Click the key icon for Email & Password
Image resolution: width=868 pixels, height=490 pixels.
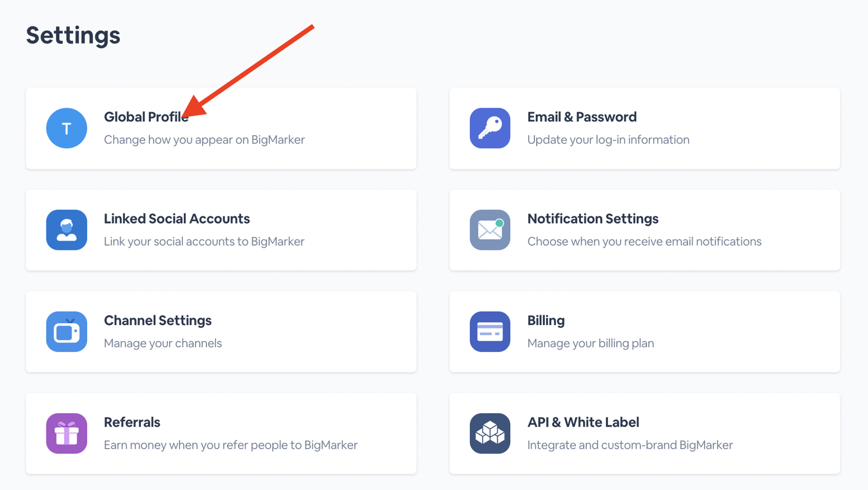(490, 128)
